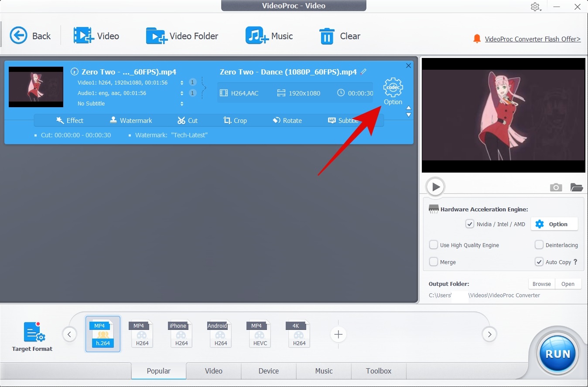This screenshot has width=588, height=387.
Task: Import a Video Folder
Action: pyautogui.click(x=182, y=36)
